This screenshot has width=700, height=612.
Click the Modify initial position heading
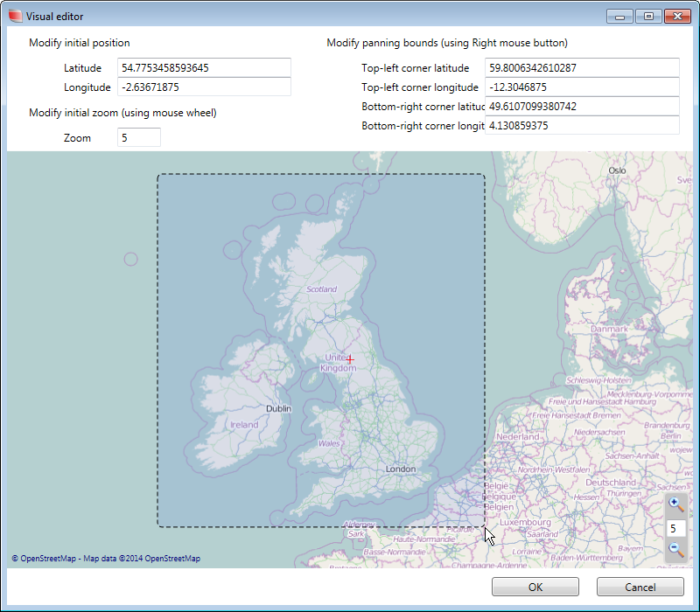tap(80, 43)
